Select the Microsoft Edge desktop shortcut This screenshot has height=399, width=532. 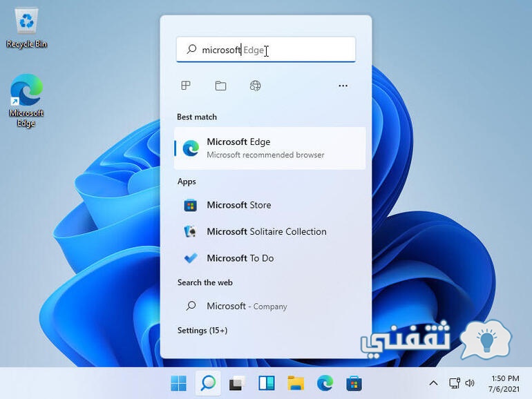click(x=26, y=100)
